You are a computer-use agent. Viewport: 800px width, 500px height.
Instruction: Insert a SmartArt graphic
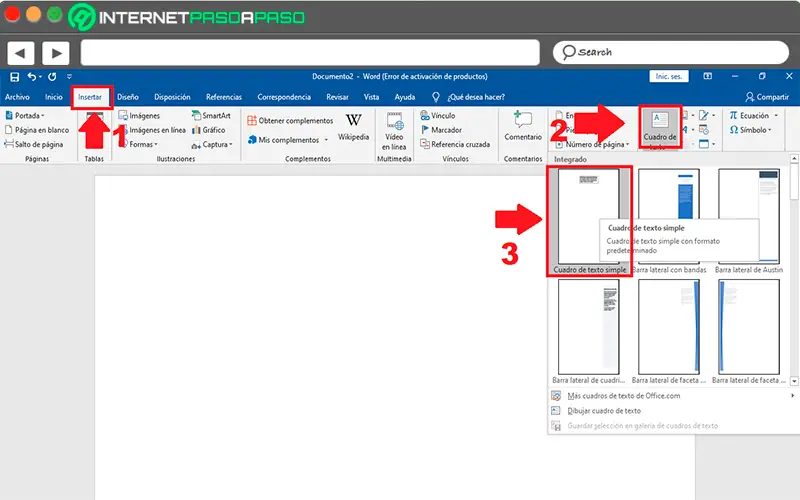coord(211,115)
